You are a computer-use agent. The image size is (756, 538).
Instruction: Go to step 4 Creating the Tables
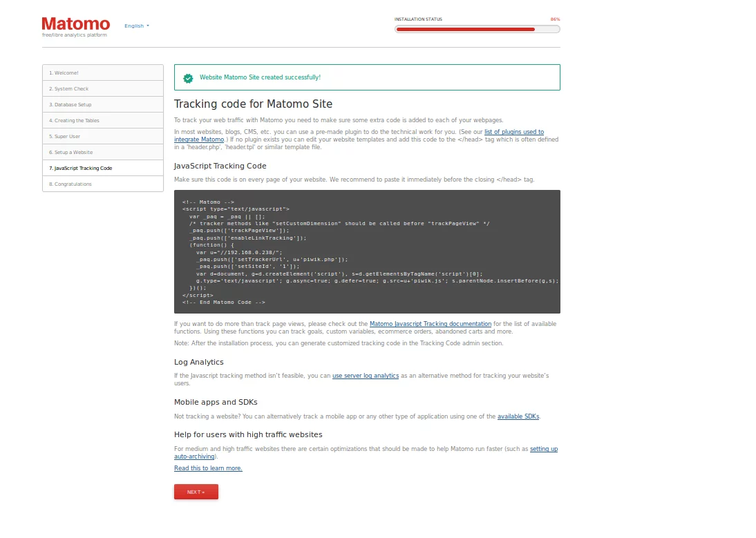pyautogui.click(x=103, y=120)
